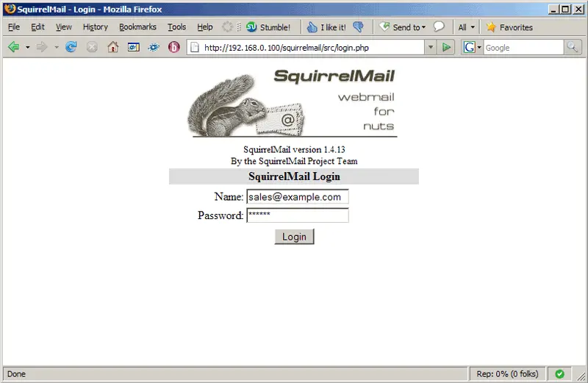Open the All topics dropdown

pyautogui.click(x=467, y=27)
